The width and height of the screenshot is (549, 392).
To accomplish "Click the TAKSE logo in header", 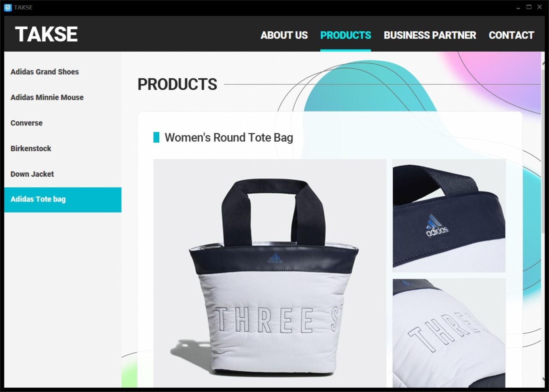I will (x=46, y=34).
